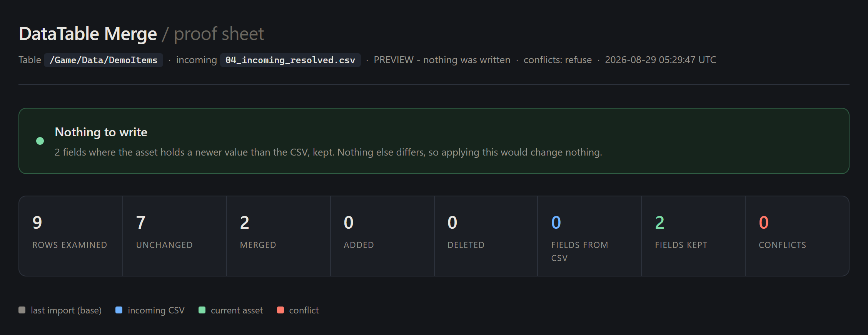
Task: Click the blue incoming CSV legend swatch
Action: coord(119,310)
